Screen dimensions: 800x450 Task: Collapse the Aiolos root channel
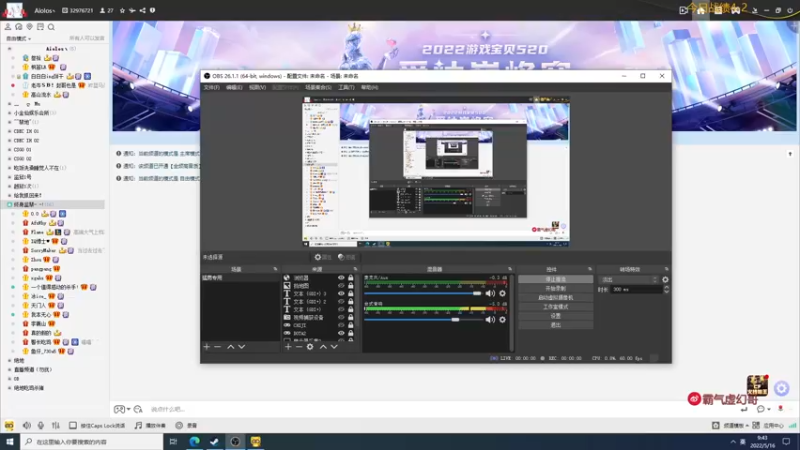click(9, 49)
